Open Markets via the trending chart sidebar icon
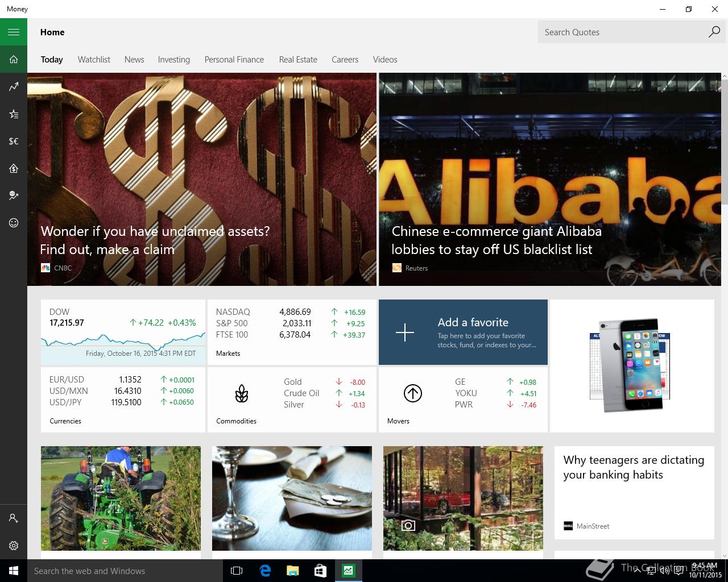 pyautogui.click(x=14, y=86)
